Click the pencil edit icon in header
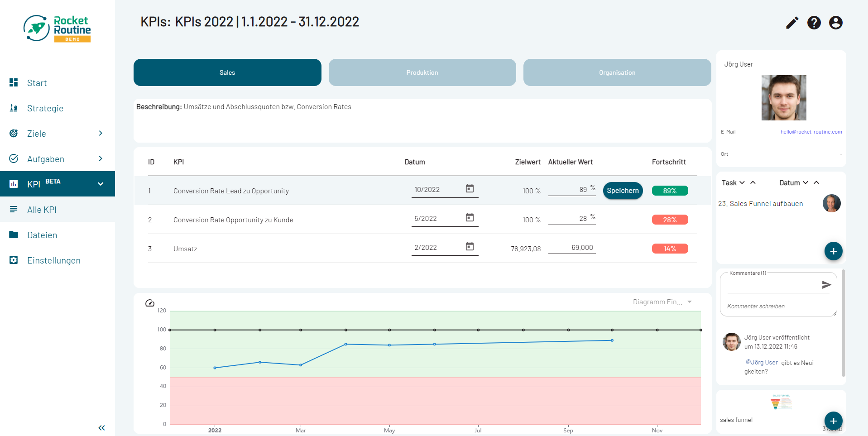Screen dimensions: 868x436 (x=792, y=23)
